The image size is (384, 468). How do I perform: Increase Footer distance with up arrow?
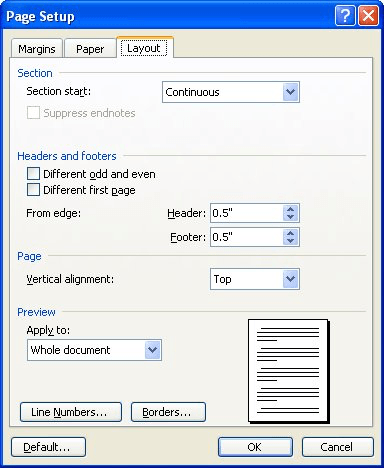point(290,233)
